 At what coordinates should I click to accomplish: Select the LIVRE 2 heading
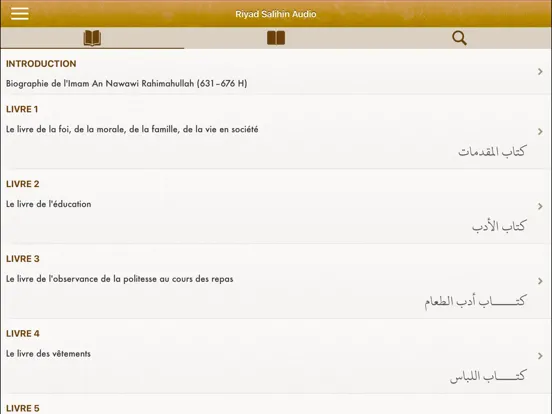click(23, 184)
